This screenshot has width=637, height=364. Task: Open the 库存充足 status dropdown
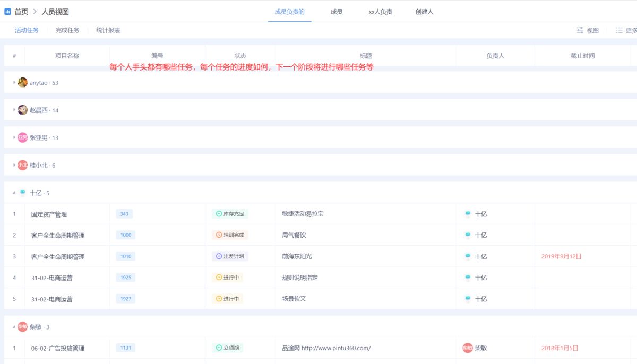click(x=230, y=214)
